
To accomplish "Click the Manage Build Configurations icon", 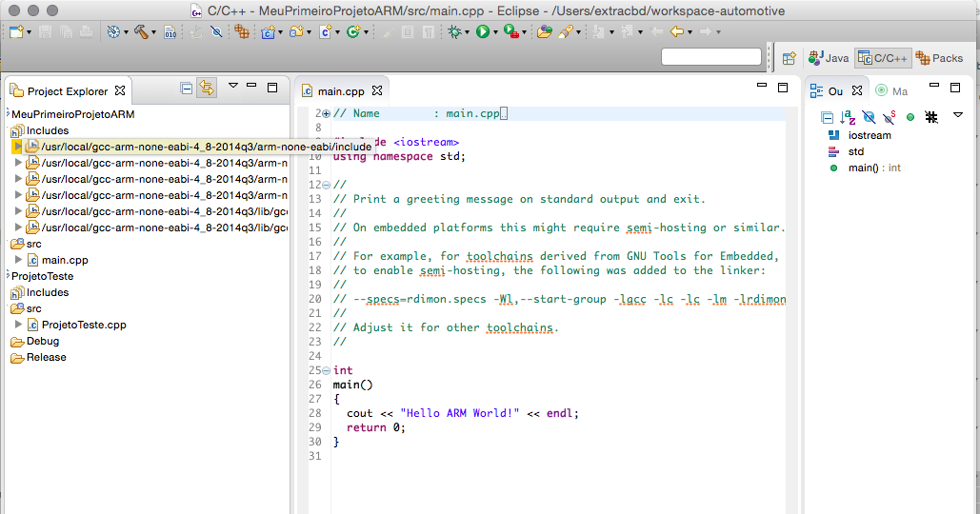I will (113, 31).
